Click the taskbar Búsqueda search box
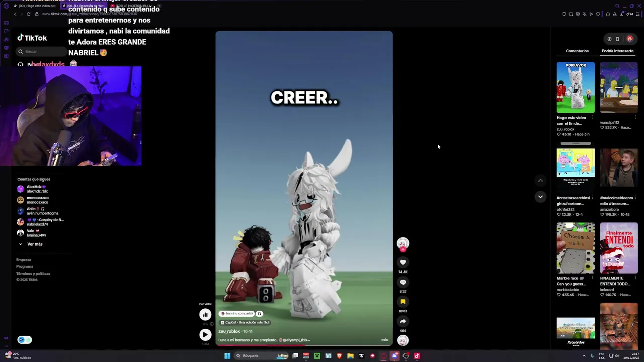This screenshot has height=362, width=644. 262,356
